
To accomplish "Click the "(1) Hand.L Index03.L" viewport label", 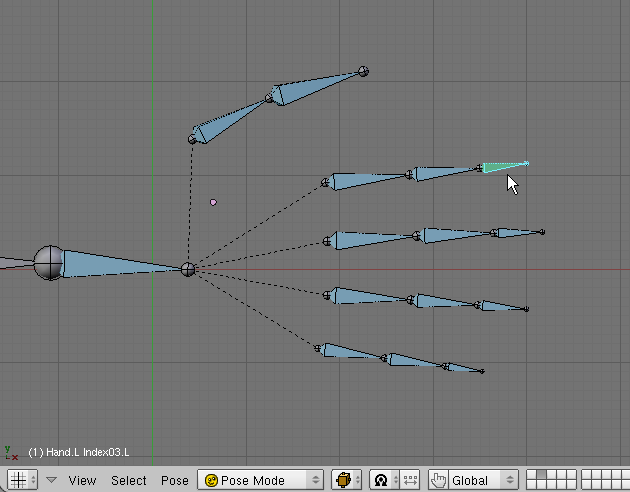I will (79, 452).
